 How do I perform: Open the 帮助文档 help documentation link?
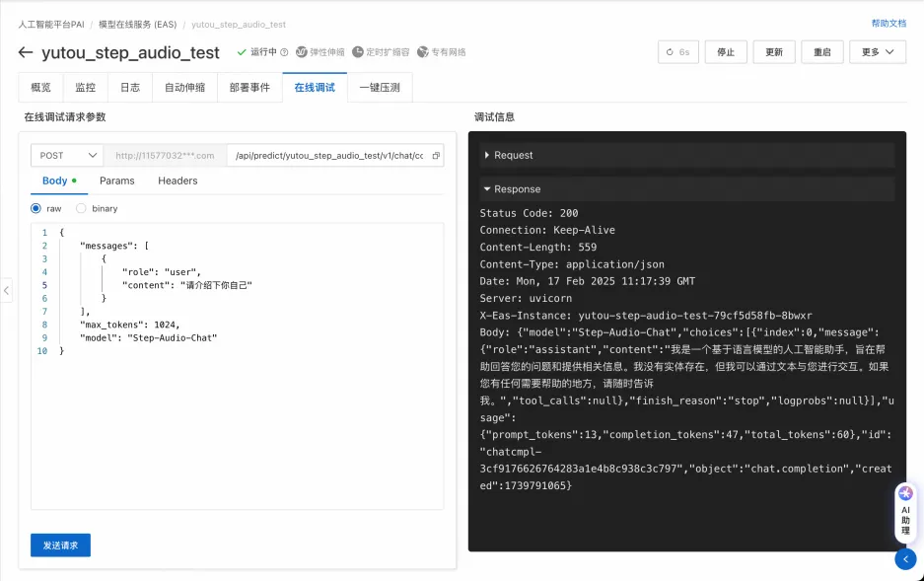(887, 22)
